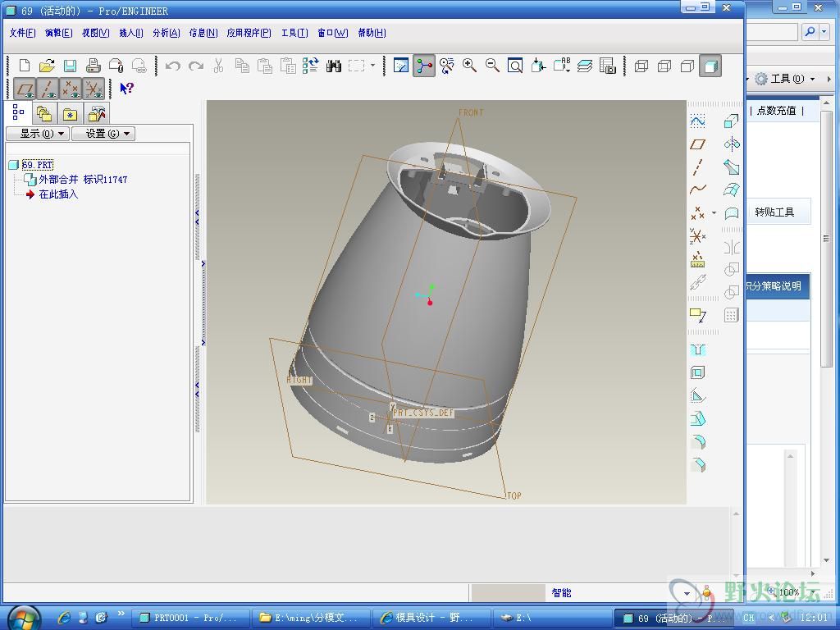
Task: Save the model with the floppy icon
Action: [70, 66]
